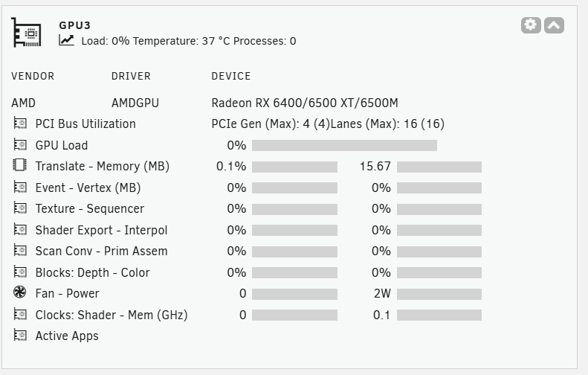Click the Fan - Power fan icon
The width and height of the screenshot is (588, 375).
click(20, 292)
